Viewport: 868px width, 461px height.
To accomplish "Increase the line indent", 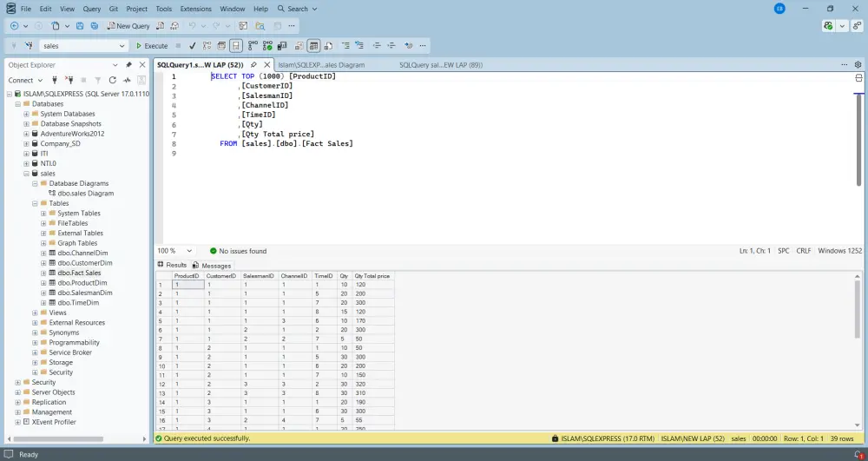I will click(x=391, y=46).
